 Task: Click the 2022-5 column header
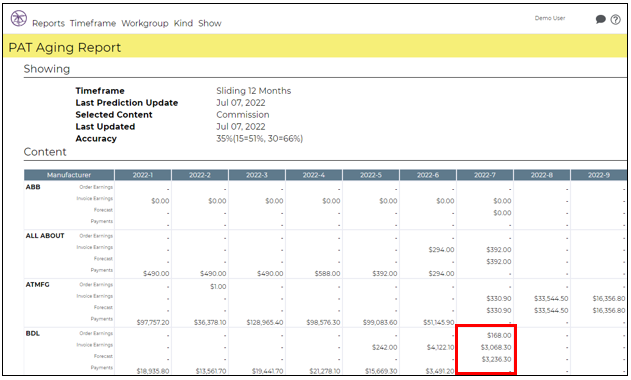click(371, 175)
